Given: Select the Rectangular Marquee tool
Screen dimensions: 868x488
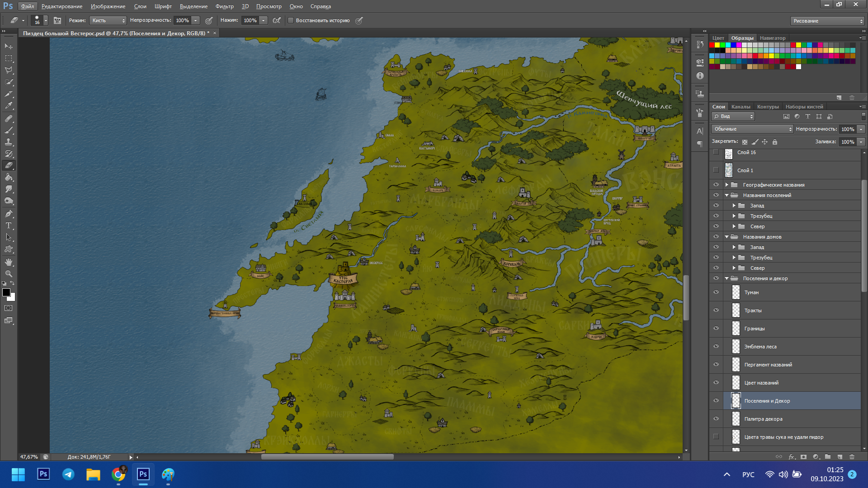Looking at the screenshot, I should (9, 58).
